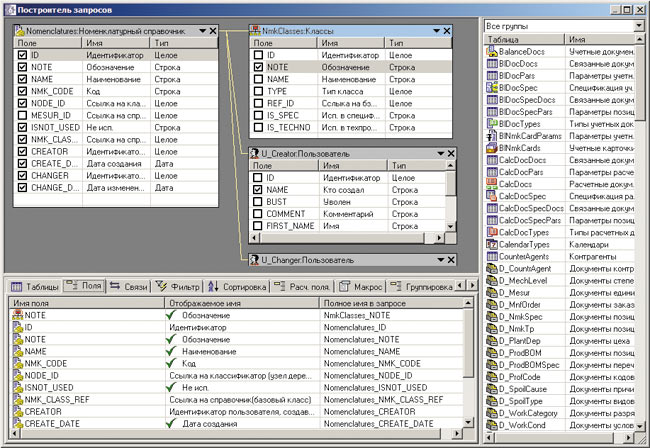Image resolution: width=650 pixels, height=448 pixels.
Task: Check the BUST field in U_Creator
Action: coord(256,201)
